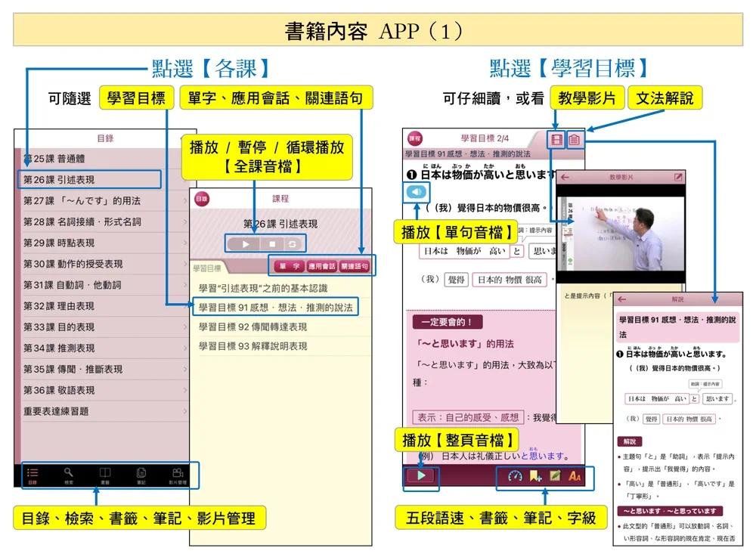This screenshot has width=756, height=554.
Task: Play whole page audio at bottom bar
Action: 421,476
